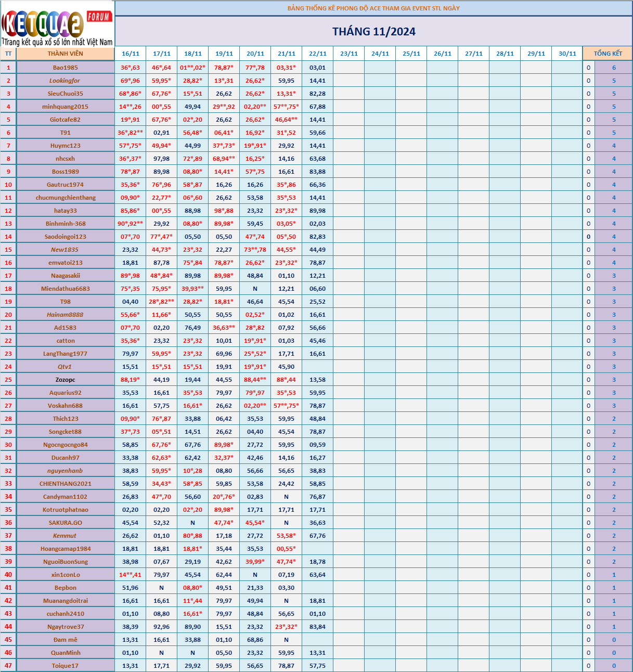The height and width of the screenshot is (672, 633).
Task: Select the 17/11 cell 28*,82** for T98
Action: (162, 302)
